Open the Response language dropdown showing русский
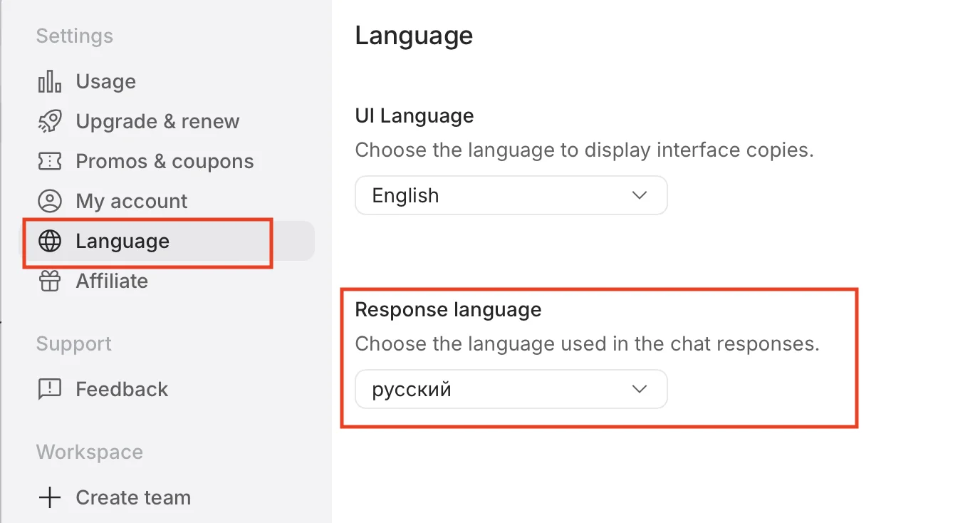 click(510, 389)
